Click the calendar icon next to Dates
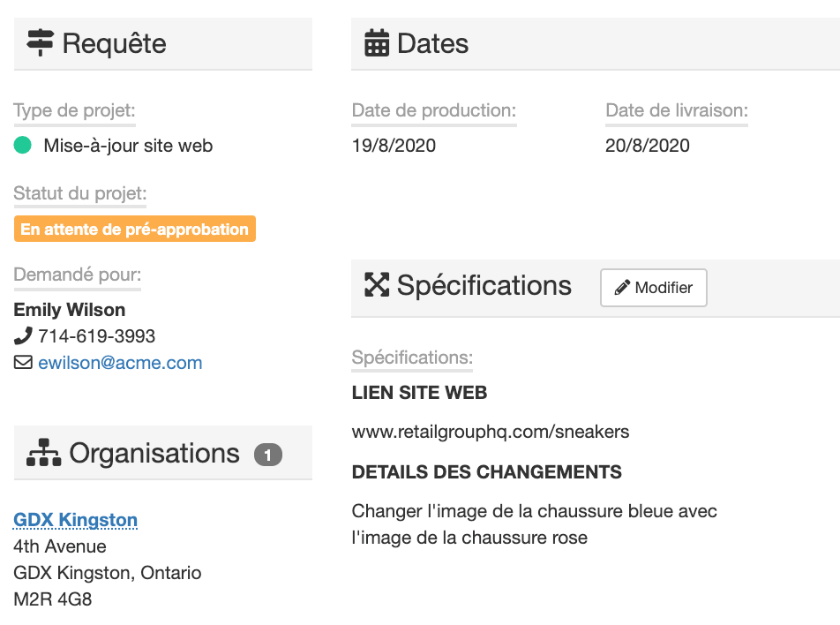 [377, 43]
